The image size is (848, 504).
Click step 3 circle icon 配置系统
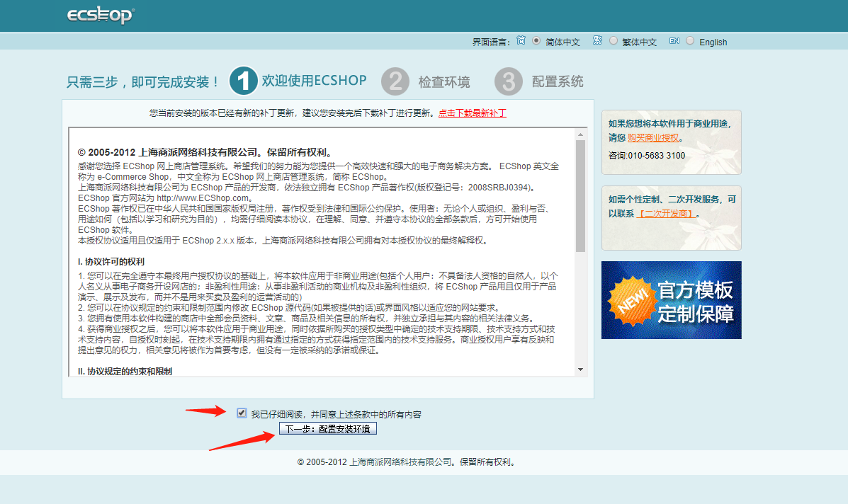pos(509,81)
